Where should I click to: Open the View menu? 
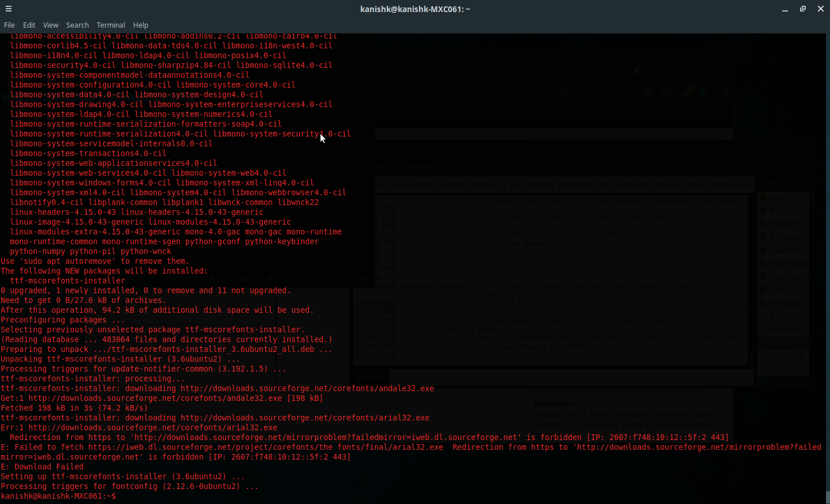tap(51, 25)
